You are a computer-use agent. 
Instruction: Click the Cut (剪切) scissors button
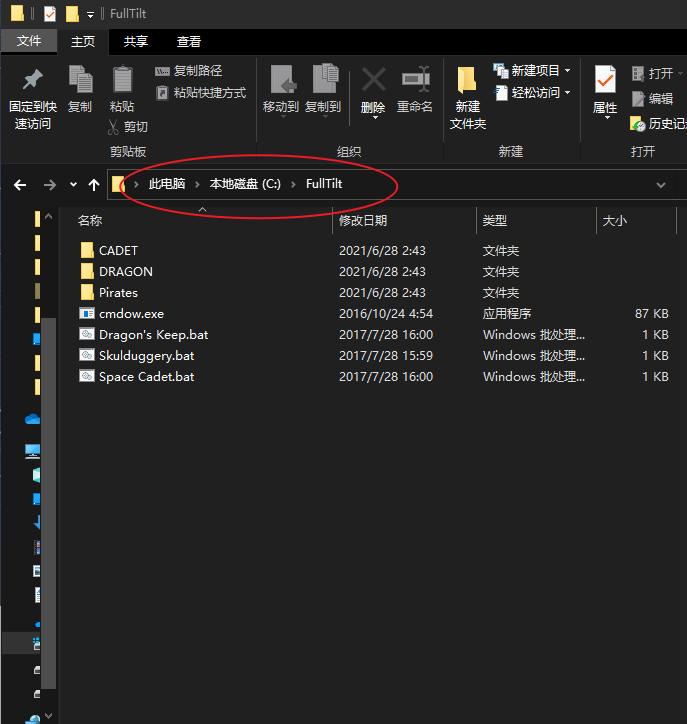(127, 127)
